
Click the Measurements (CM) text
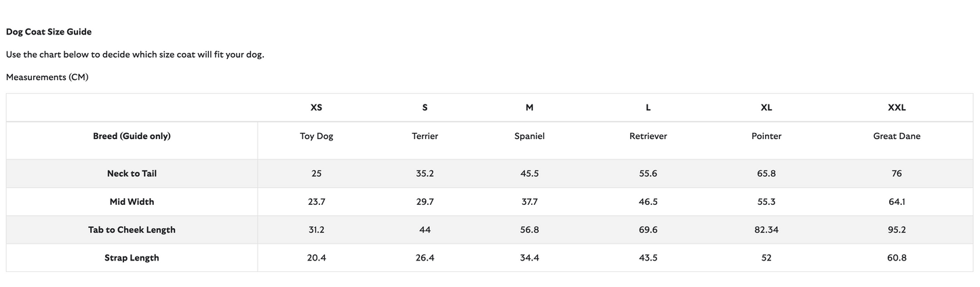coord(47,77)
